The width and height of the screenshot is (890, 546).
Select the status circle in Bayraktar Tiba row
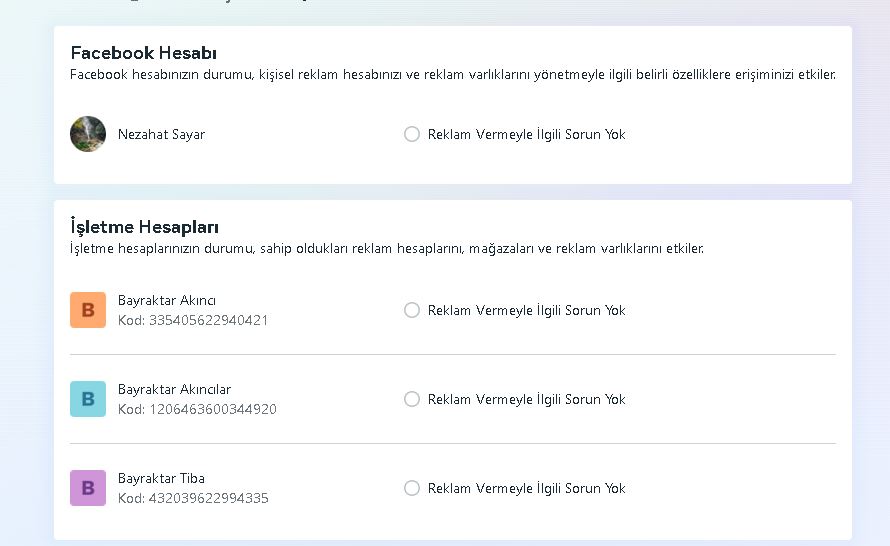click(412, 488)
